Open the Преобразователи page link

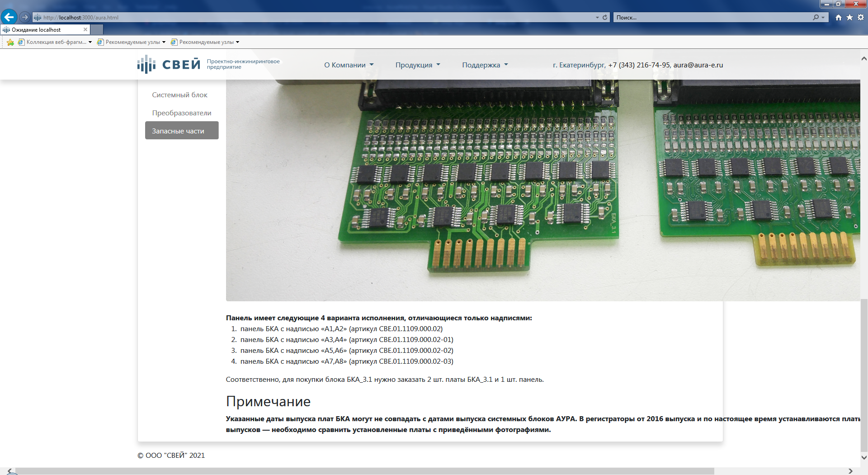(x=181, y=113)
